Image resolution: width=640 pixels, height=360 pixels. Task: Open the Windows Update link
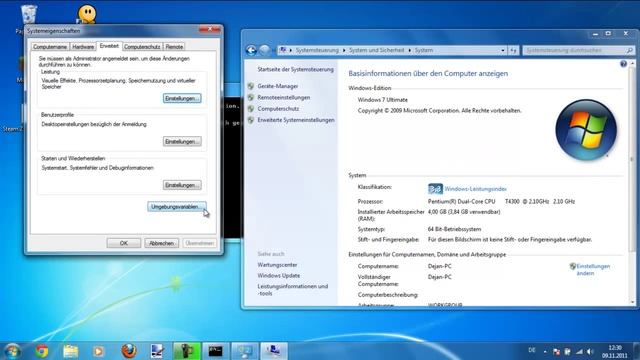(278, 276)
